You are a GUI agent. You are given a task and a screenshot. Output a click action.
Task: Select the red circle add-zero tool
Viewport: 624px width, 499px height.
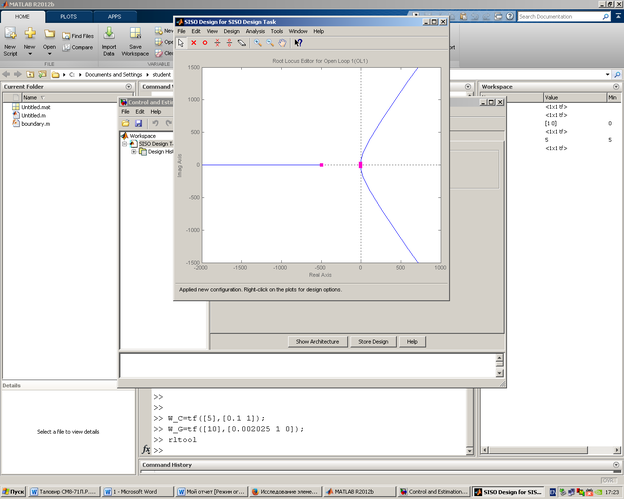point(205,43)
